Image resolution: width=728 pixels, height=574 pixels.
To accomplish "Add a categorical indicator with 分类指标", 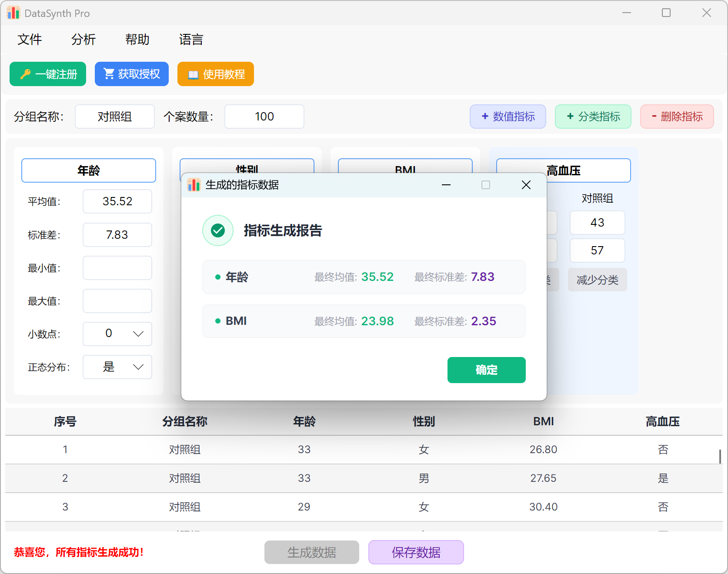I will pyautogui.click(x=593, y=117).
